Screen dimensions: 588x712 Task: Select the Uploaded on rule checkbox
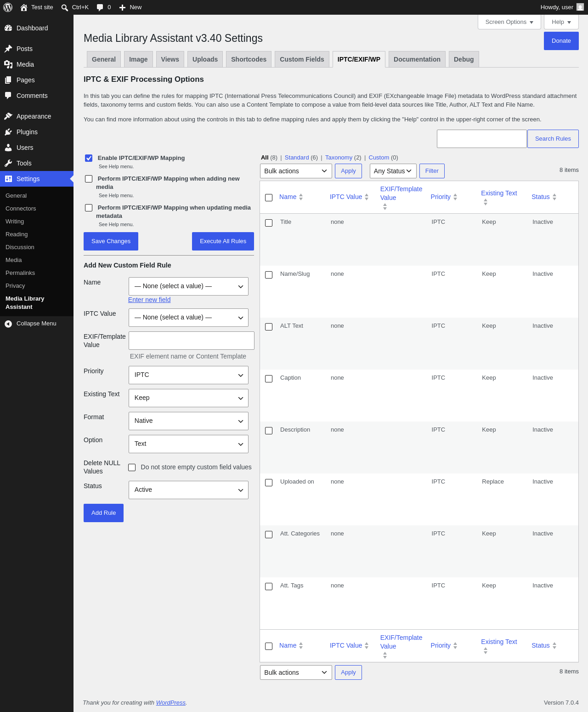269,483
